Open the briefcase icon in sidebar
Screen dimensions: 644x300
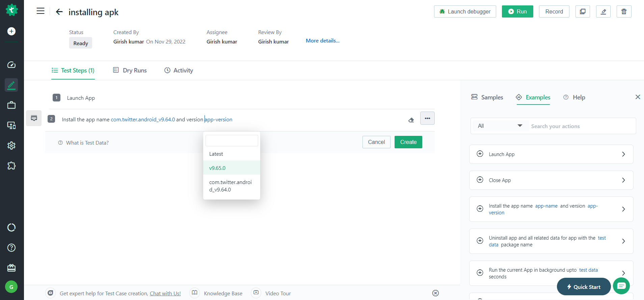[11, 105]
